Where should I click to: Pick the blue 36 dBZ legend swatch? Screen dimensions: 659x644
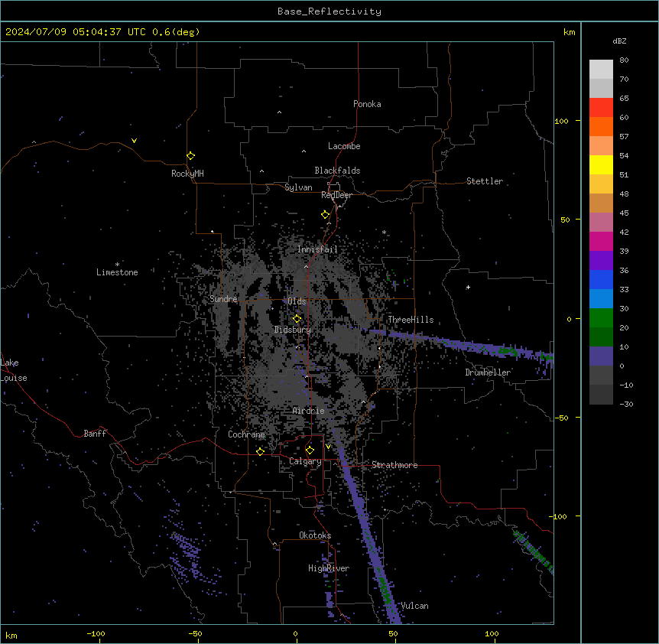[601, 279]
